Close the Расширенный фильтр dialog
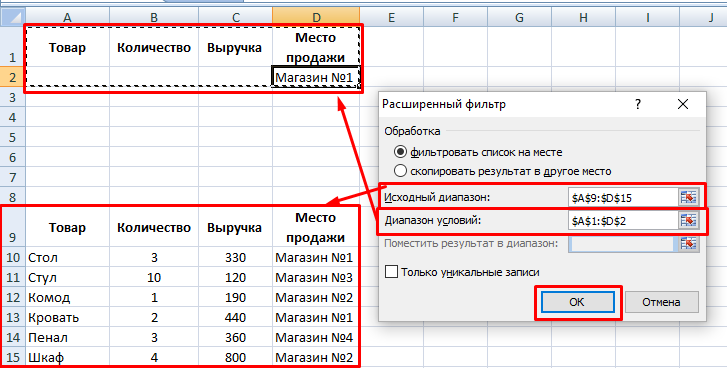 [682, 104]
